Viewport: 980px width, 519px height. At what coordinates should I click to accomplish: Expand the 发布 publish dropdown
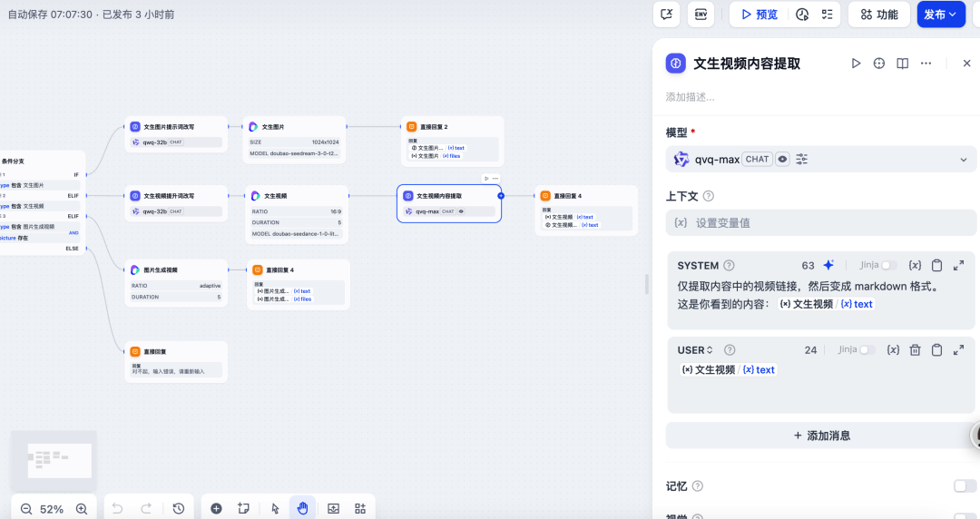(x=941, y=15)
